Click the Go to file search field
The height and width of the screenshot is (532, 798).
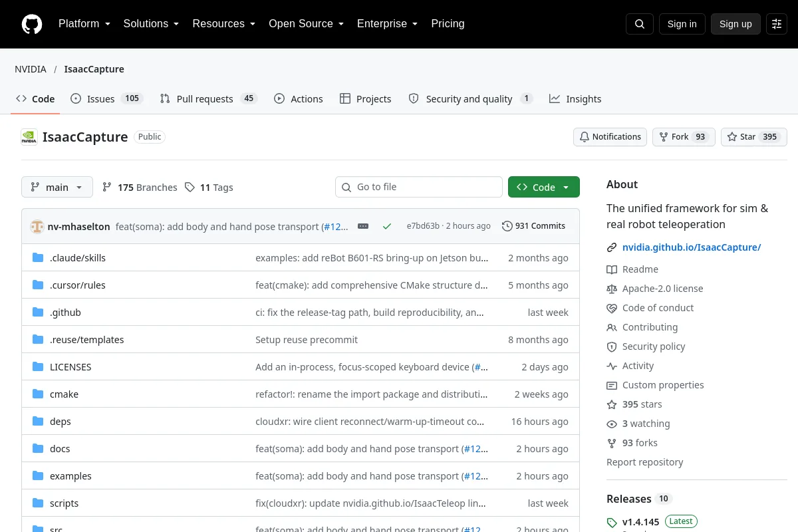(x=419, y=187)
